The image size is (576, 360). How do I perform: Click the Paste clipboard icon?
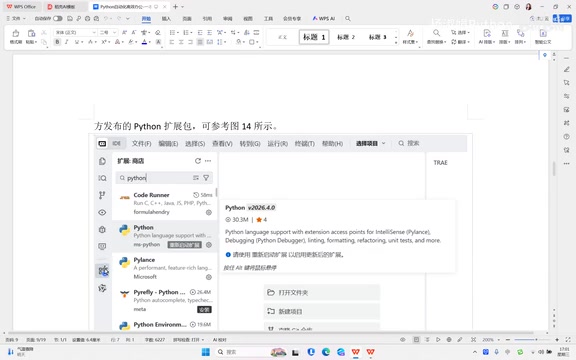[31, 34]
